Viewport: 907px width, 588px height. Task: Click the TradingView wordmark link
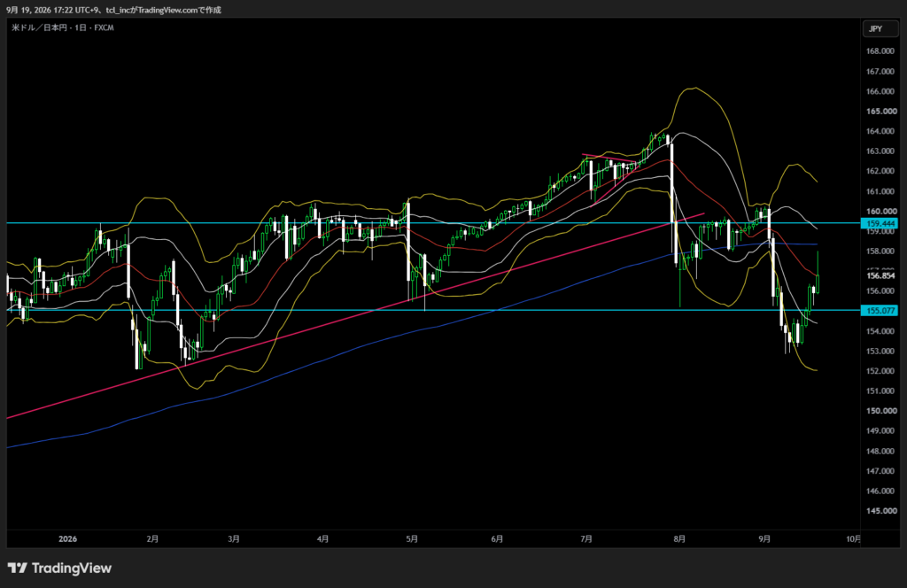(71, 568)
